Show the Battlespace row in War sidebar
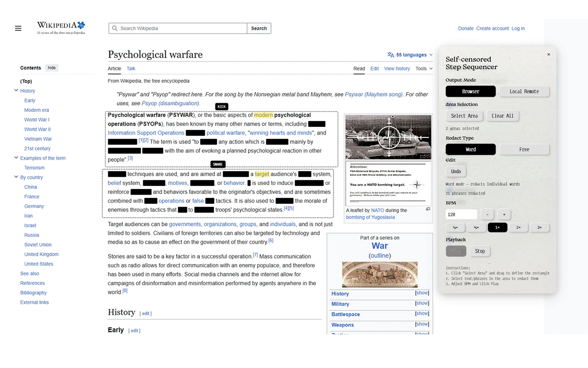Screen dimensions: 588x368 (422, 314)
